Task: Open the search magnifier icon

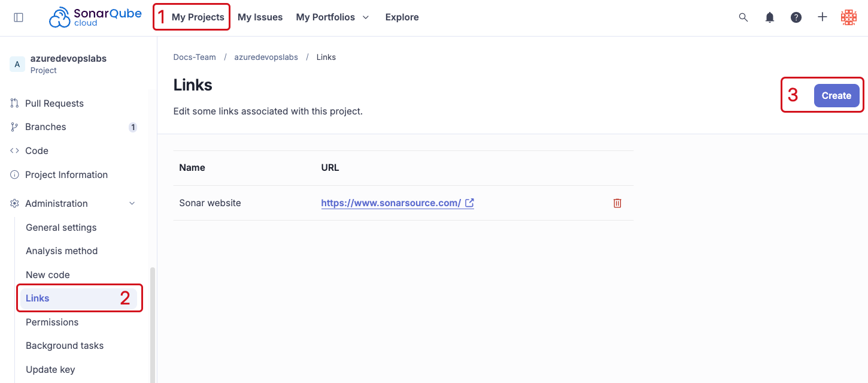Action: click(x=743, y=17)
